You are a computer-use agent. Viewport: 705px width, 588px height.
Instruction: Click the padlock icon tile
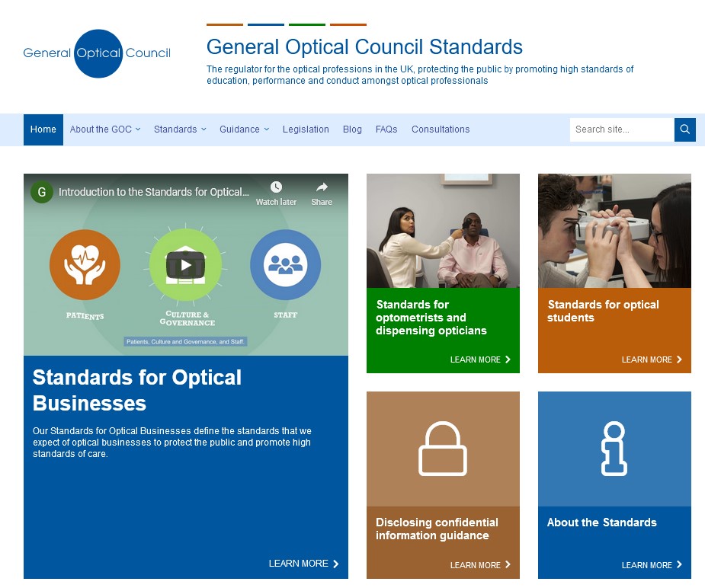coord(442,449)
